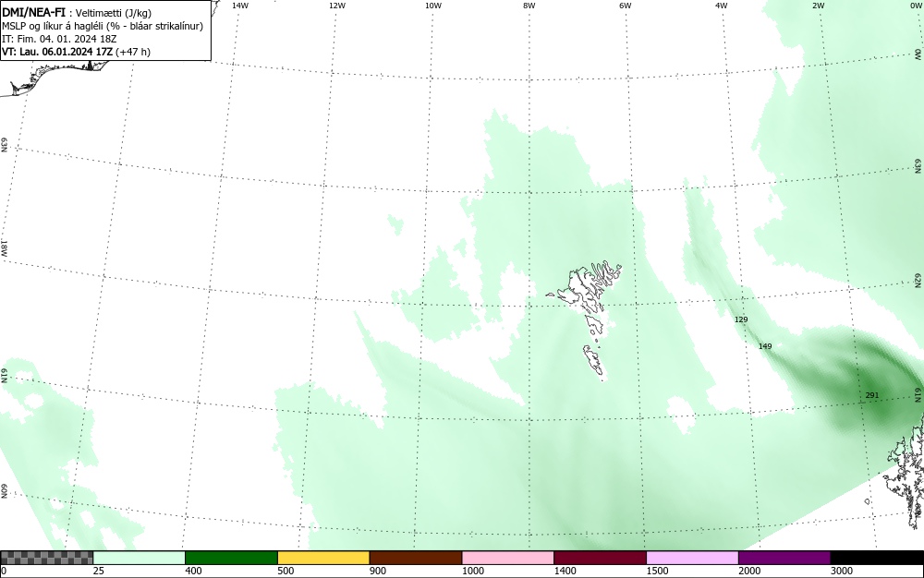Click the legend value 1000
The image size is (924, 578).
coord(472,571)
